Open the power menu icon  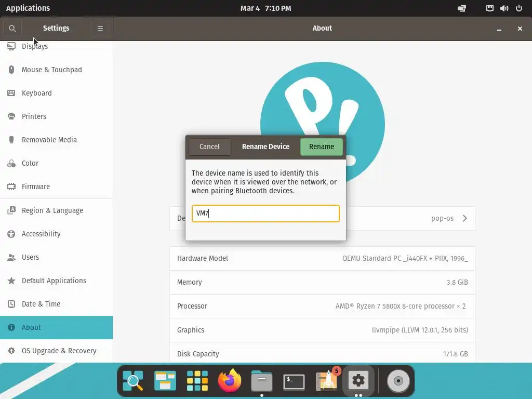point(519,8)
